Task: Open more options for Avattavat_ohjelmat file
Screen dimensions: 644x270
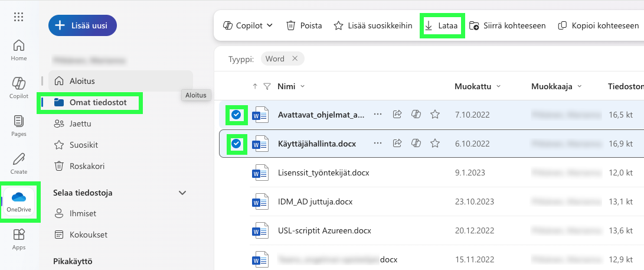Action: [x=377, y=115]
